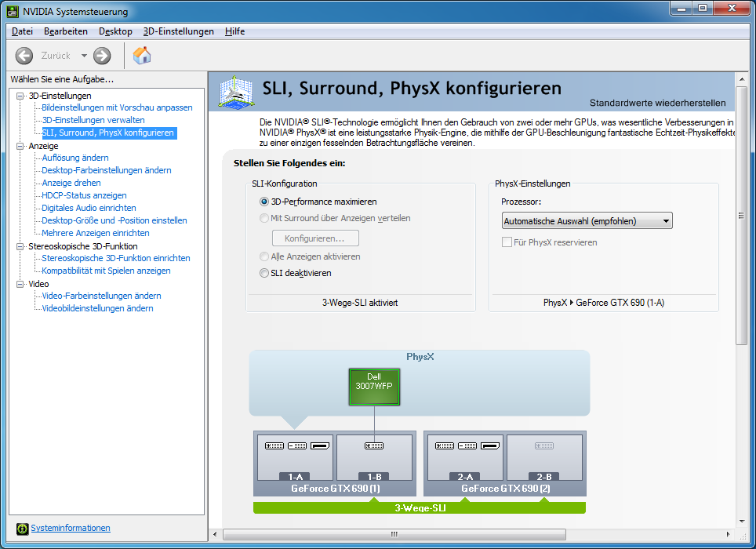Open the Datei menu
The width and height of the screenshot is (756, 549).
22,31
